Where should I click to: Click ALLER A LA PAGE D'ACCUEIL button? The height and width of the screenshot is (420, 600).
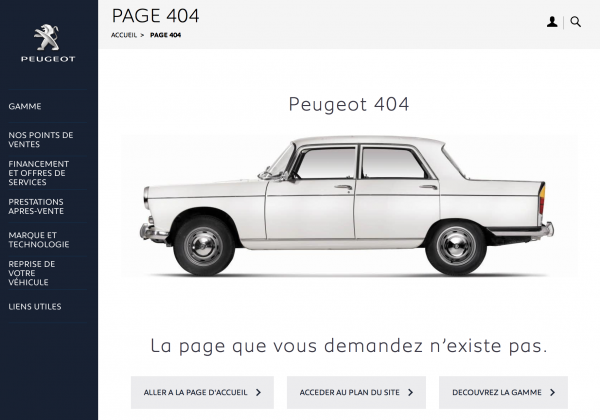click(202, 392)
